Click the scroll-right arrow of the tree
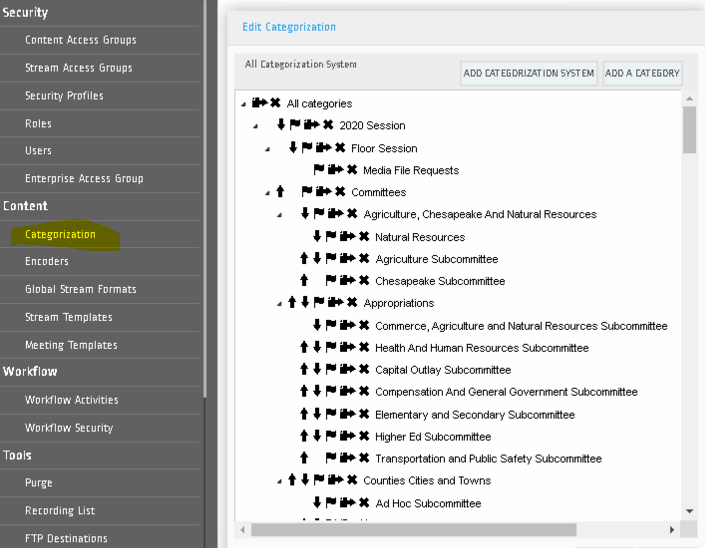 tap(672, 530)
